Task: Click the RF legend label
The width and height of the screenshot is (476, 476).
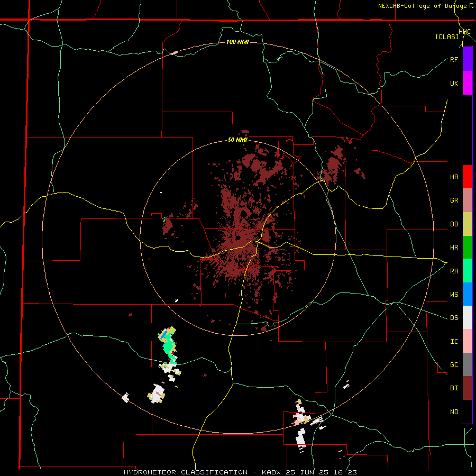Action: pos(454,59)
